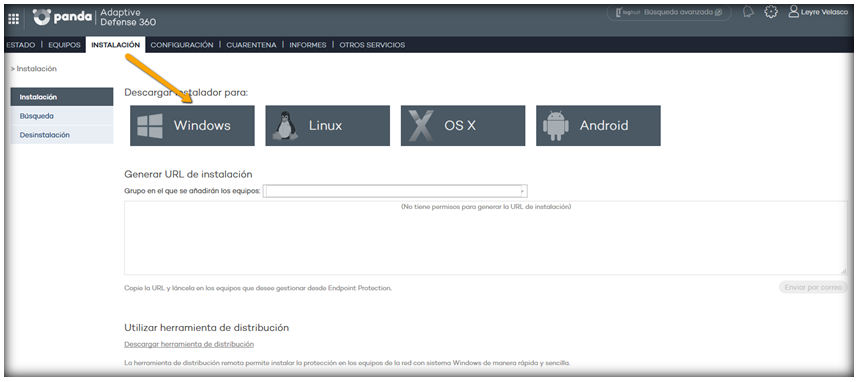Click the Enviar por correo button

813,287
